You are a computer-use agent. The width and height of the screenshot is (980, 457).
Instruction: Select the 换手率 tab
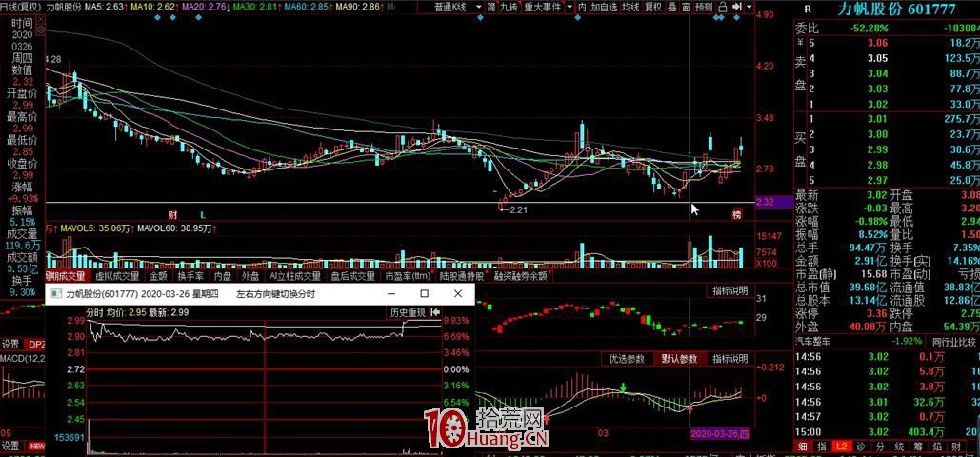(190, 276)
